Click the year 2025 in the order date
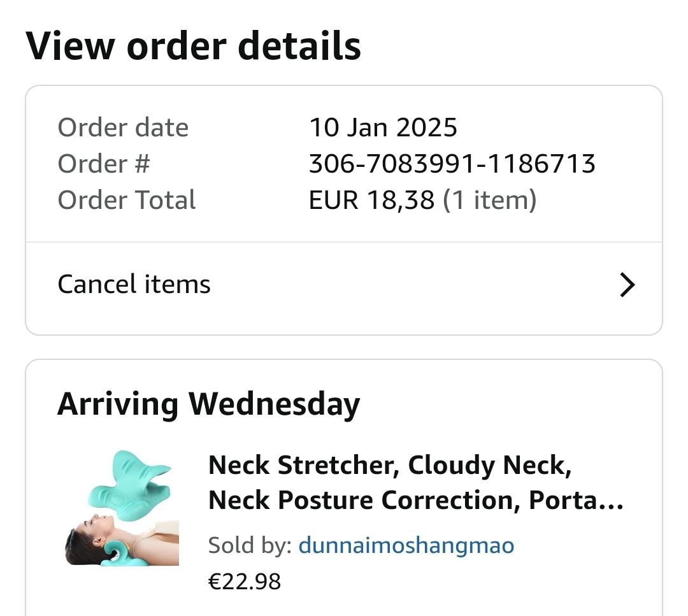Viewport: 688px width, 616px height. click(x=426, y=128)
